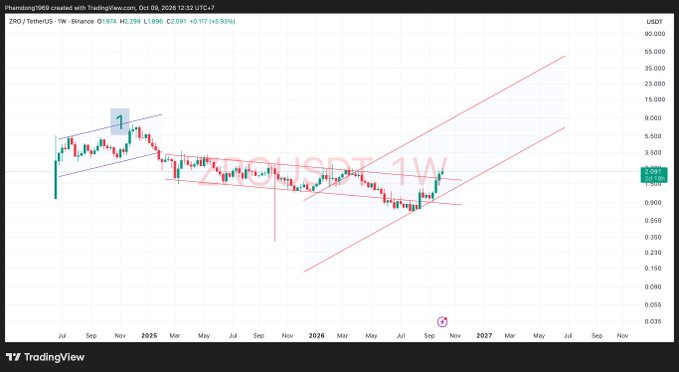Image resolution: width=679 pixels, height=372 pixels.
Task: Click the +0.117 (+5.93%) change value
Action: (212, 21)
